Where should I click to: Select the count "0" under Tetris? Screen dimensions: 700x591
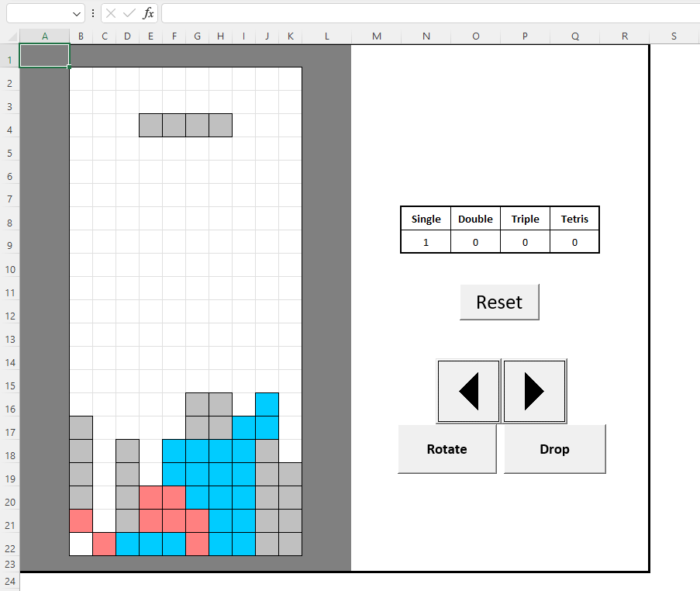[574, 242]
